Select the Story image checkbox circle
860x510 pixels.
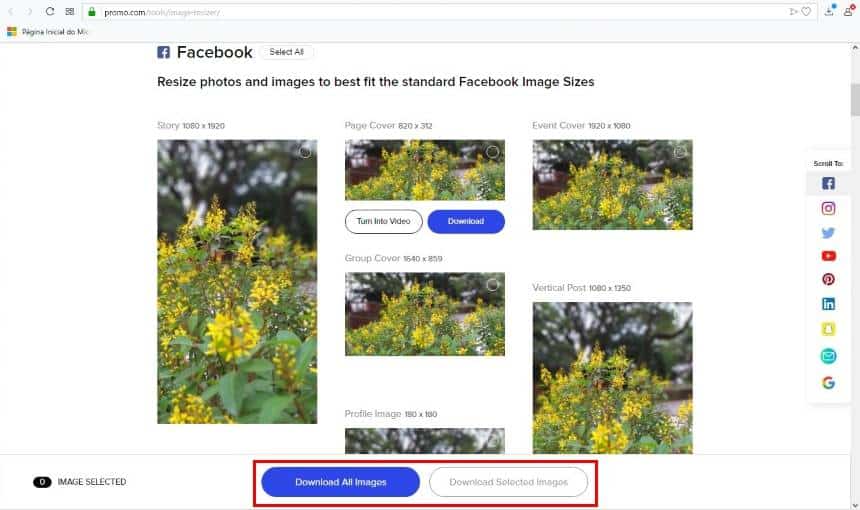(304, 152)
